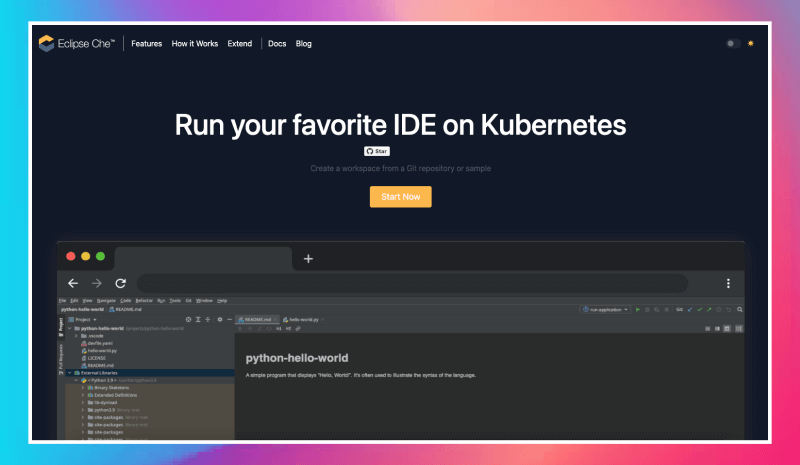Click the GitHub Star badge

pos(377,151)
